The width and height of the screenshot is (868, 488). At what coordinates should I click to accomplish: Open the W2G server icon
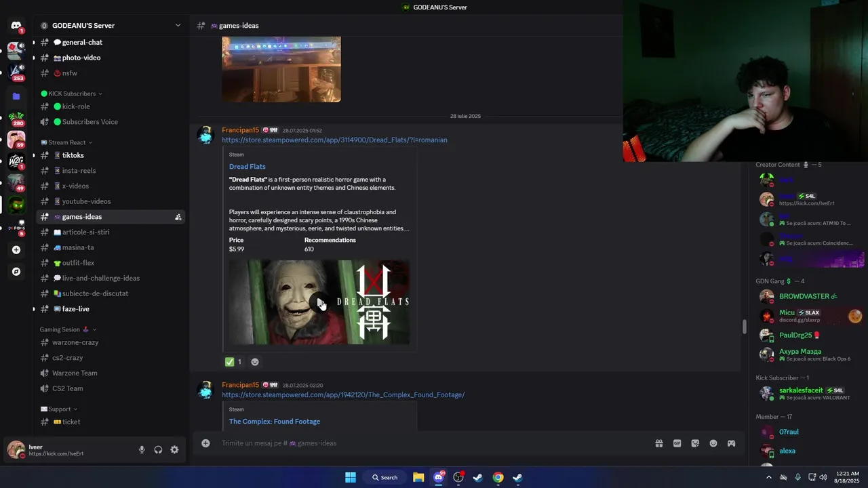coord(16,161)
